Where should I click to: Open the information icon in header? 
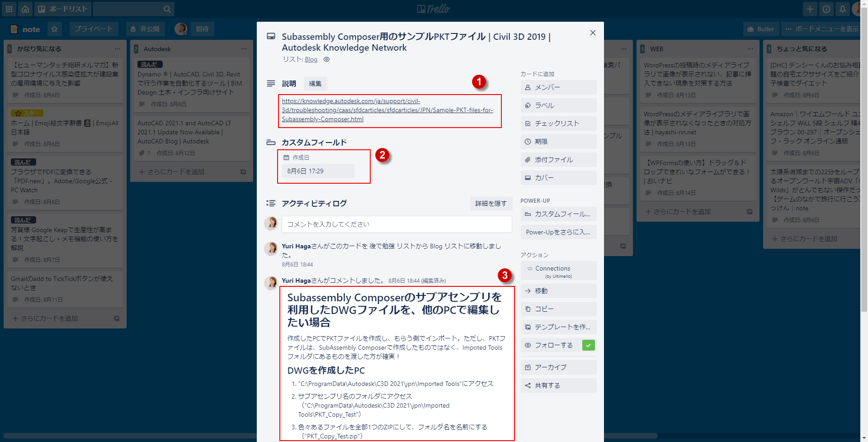click(x=826, y=9)
